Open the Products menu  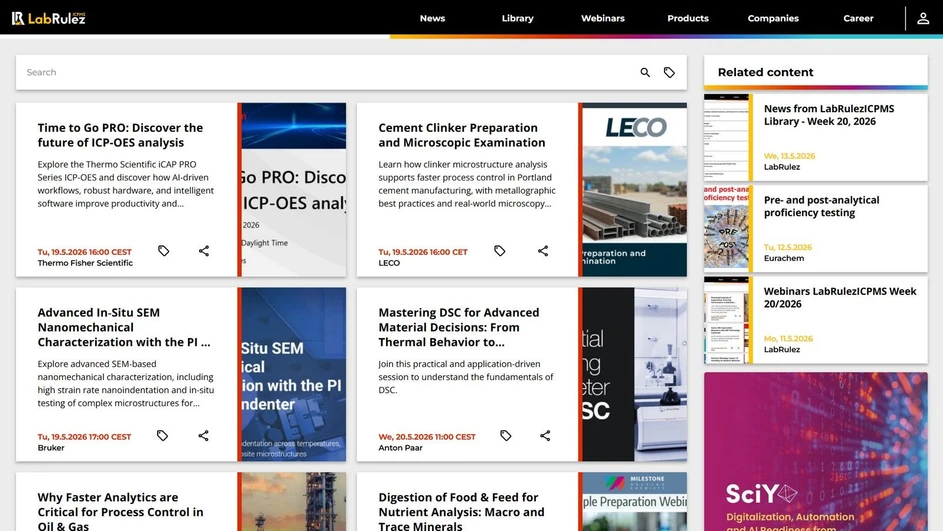click(x=688, y=18)
